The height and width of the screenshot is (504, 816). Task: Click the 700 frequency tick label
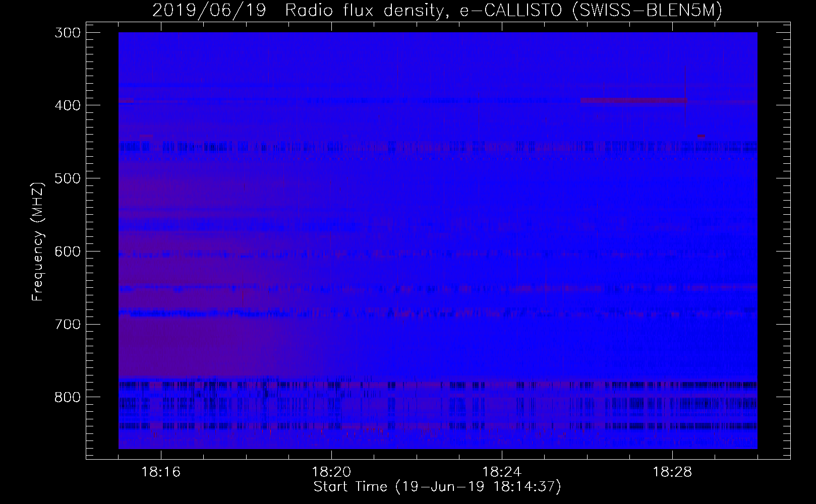tap(67, 324)
